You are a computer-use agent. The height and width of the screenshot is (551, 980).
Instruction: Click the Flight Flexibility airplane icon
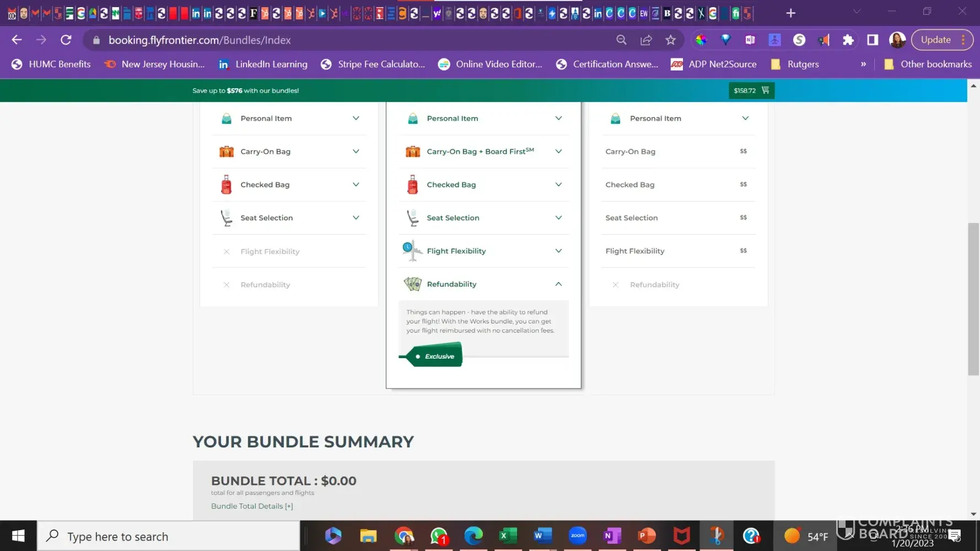pyautogui.click(x=412, y=251)
